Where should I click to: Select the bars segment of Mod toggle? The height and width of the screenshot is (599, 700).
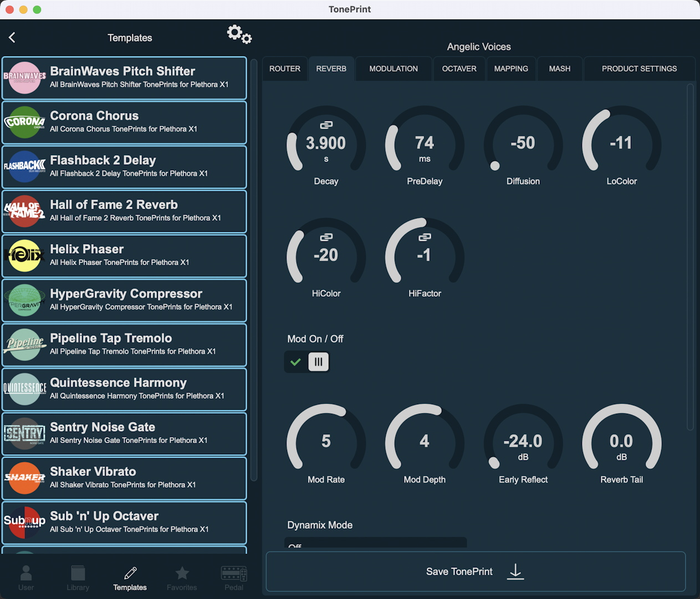point(319,362)
